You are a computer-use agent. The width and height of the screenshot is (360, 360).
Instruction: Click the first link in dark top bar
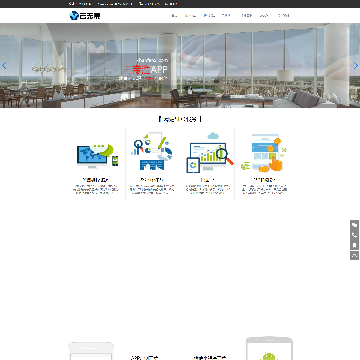coord(80,4)
